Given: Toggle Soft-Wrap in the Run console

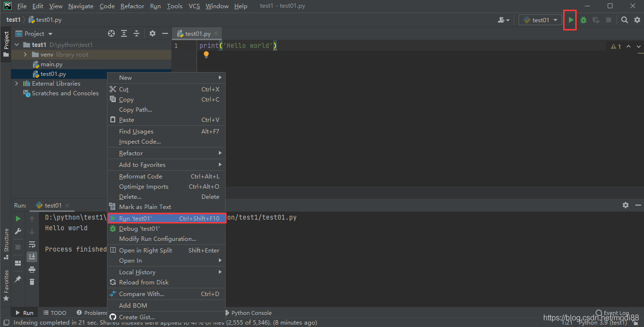Looking at the screenshot, I should pyautogui.click(x=31, y=244).
